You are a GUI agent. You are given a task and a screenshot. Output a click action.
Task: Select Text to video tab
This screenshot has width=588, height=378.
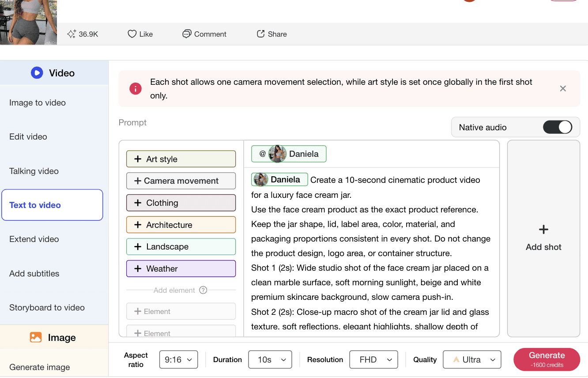(52, 205)
